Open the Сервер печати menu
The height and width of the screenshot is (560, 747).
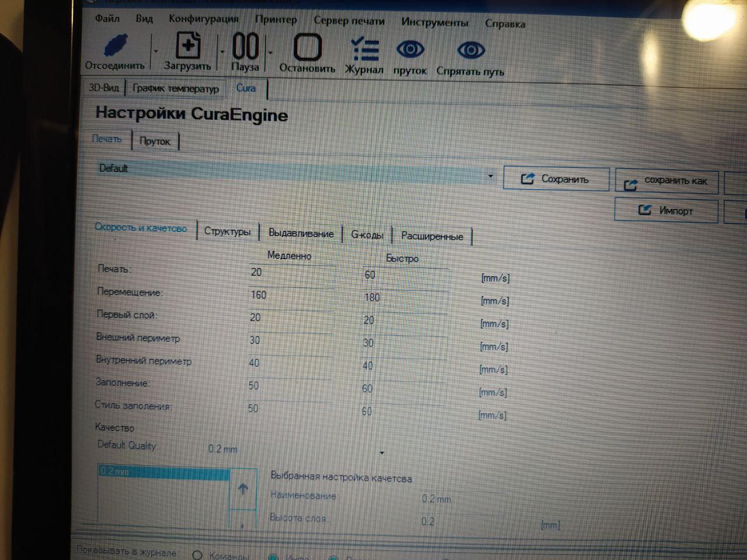349,21
